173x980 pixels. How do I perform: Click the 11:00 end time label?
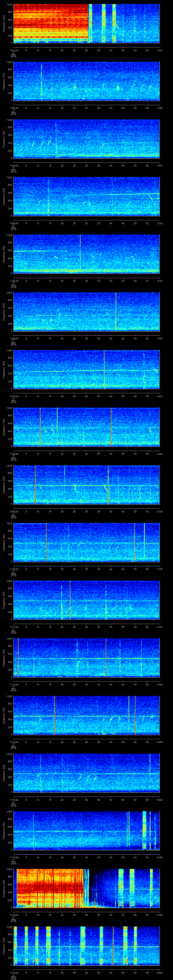159,569
